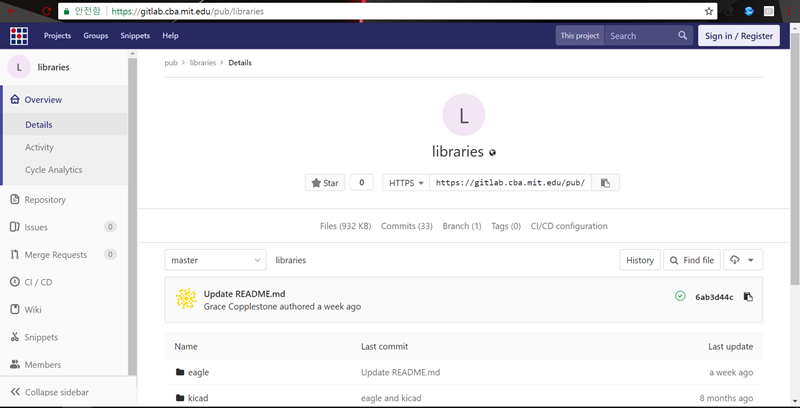800x408 pixels.
Task: Click the browser back arrow
Action: coord(10,11)
